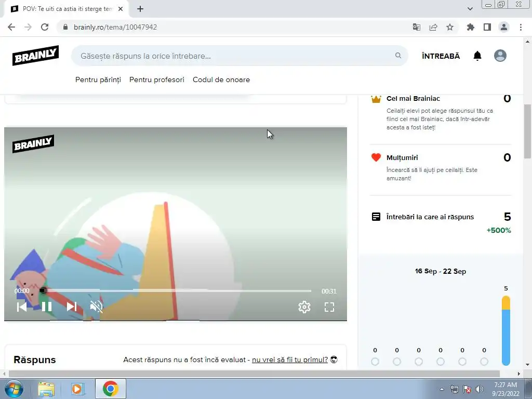The height and width of the screenshot is (399, 532).
Task: Click Întrebări la care ai răspuns icon
Action: (x=376, y=217)
